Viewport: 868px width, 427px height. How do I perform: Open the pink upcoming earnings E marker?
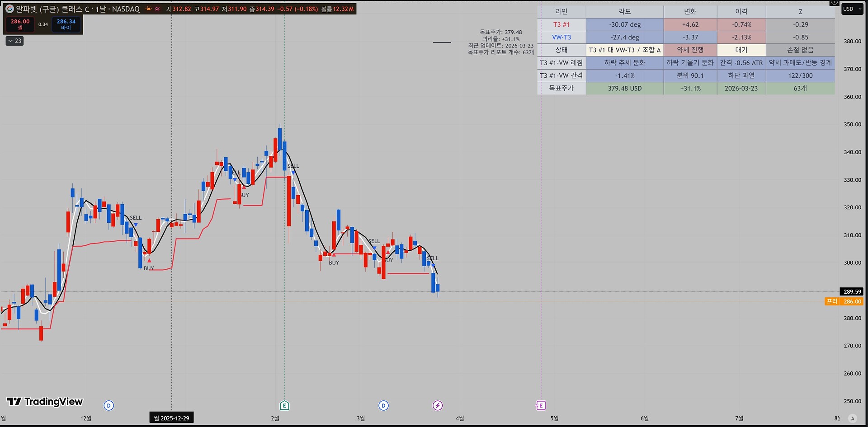pyautogui.click(x=541, y=405)
